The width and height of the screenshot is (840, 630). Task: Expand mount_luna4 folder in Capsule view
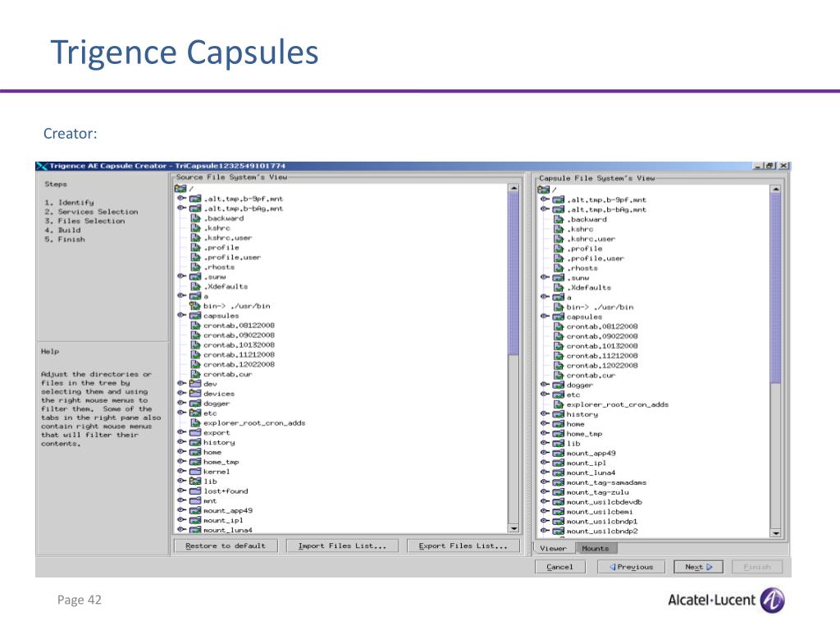545,472
